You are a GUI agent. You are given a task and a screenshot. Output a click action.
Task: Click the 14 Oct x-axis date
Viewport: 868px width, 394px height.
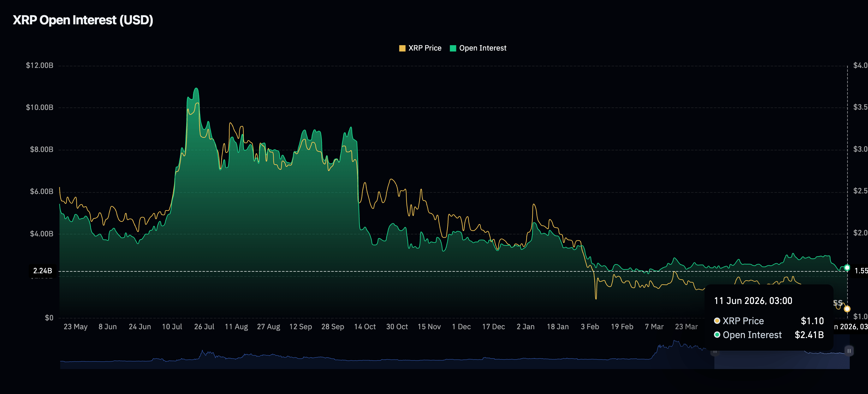point(365,326)
